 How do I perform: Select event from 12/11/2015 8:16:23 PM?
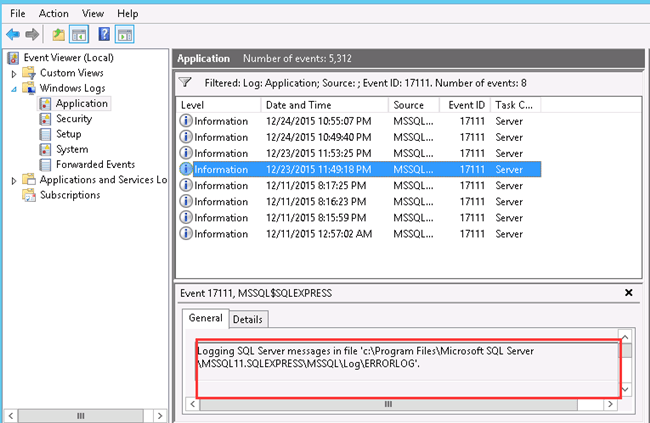pos(359,202)
